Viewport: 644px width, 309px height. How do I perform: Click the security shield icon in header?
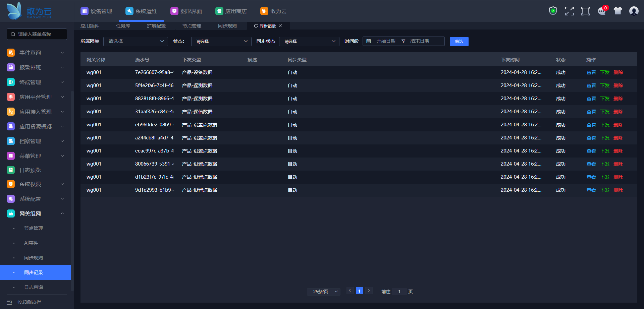553,11
